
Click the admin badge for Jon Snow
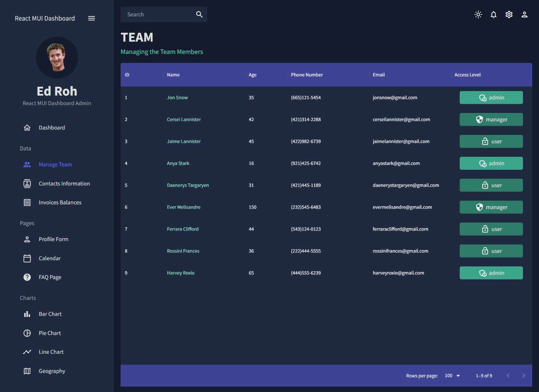[491, 97]
